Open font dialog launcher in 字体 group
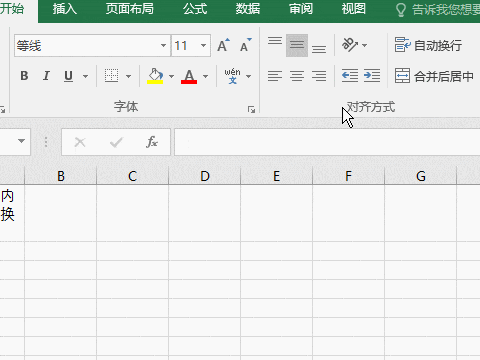The height and width of the screenshot is (360, 480). click(251, 109)
